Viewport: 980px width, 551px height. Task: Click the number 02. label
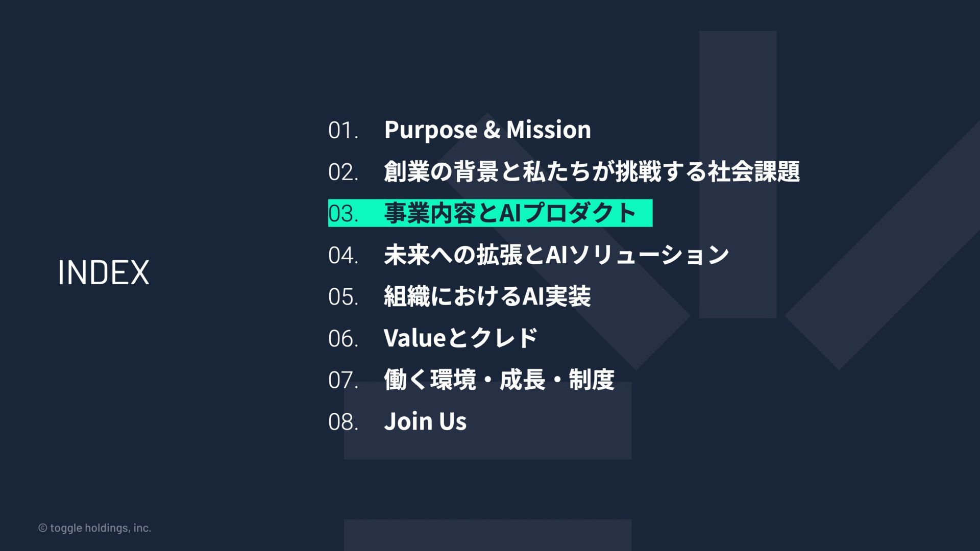[x=343, y=172]
